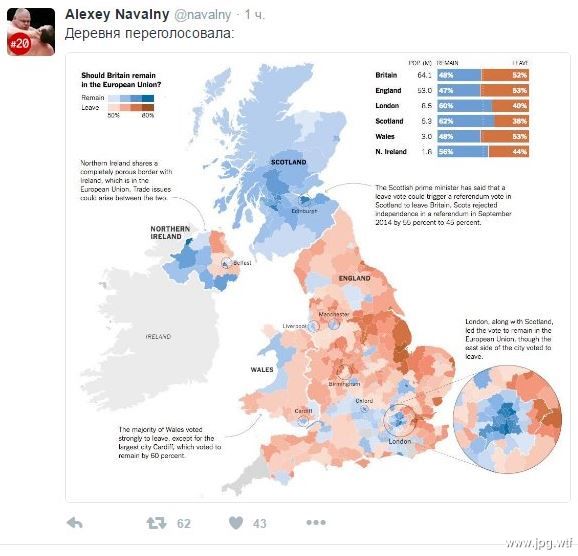Viewport: 578px width, 556px height.
Task: Click the tweet text 'Деревня переголосовала'
Action: click(x=149, y=34)
